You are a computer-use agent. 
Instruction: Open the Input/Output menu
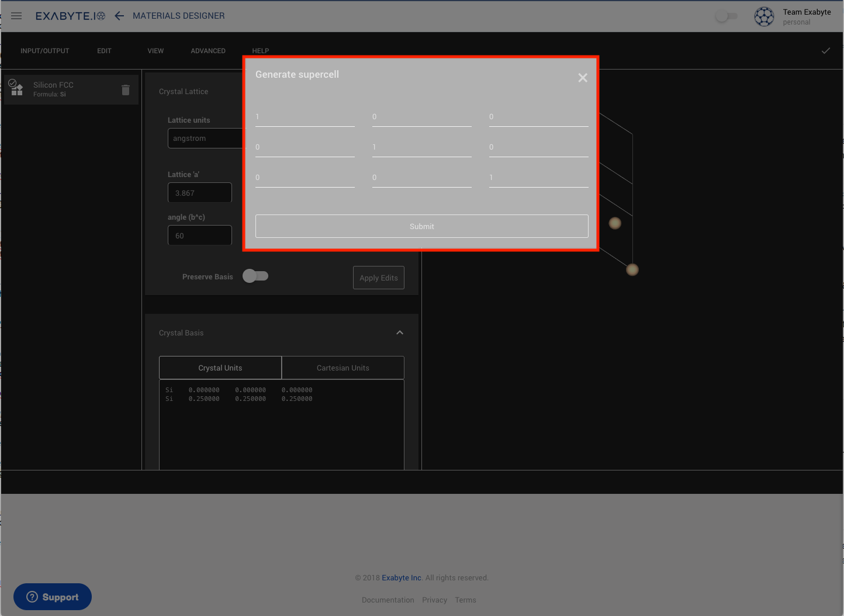[x=45, y=51]
